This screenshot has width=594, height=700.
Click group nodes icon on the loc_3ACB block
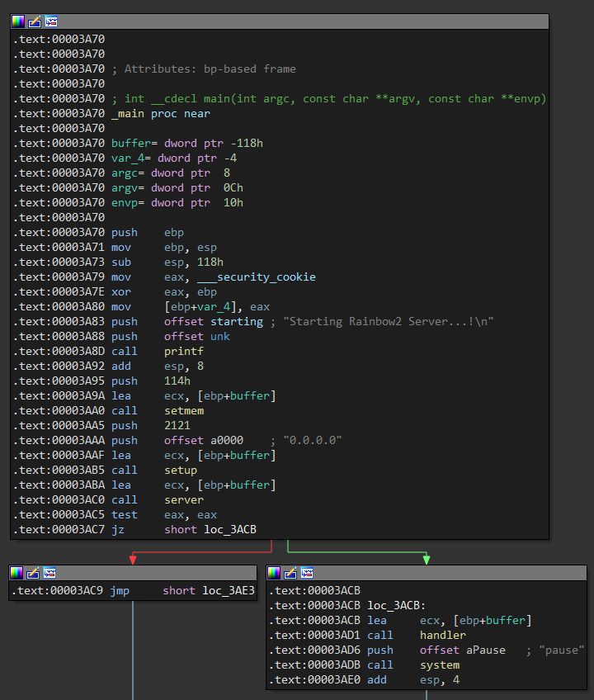pos(307,573)
